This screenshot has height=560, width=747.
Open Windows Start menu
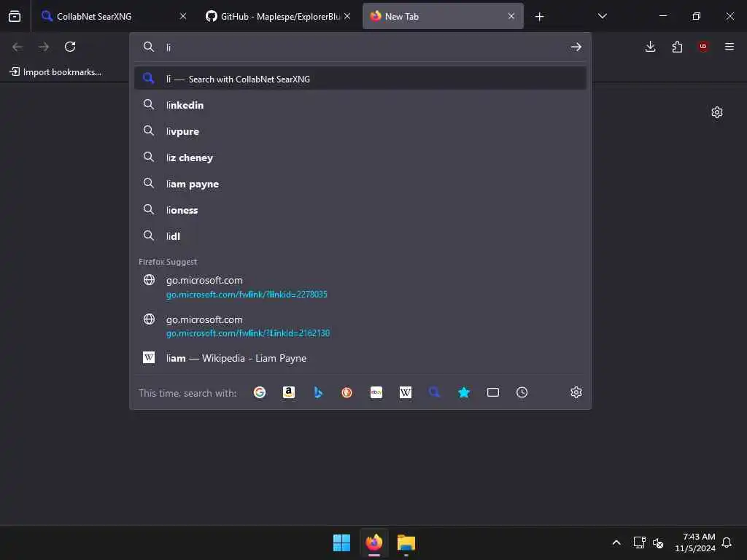[x=341, y=542]
